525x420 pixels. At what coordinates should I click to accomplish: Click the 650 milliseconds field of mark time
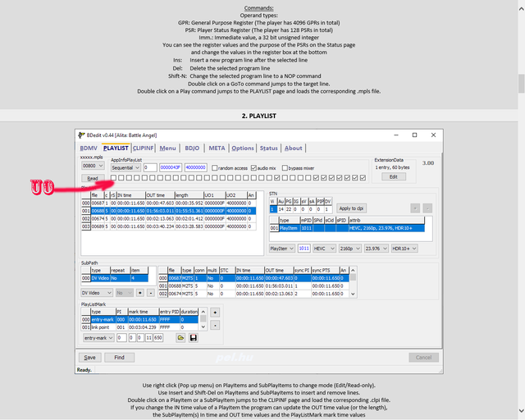click(x=158, y=338)
